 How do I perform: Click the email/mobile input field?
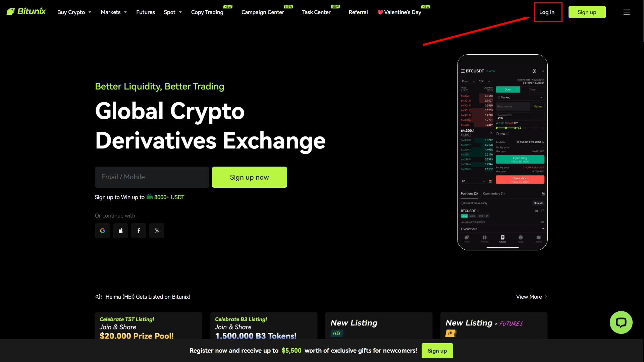(152, 177)
